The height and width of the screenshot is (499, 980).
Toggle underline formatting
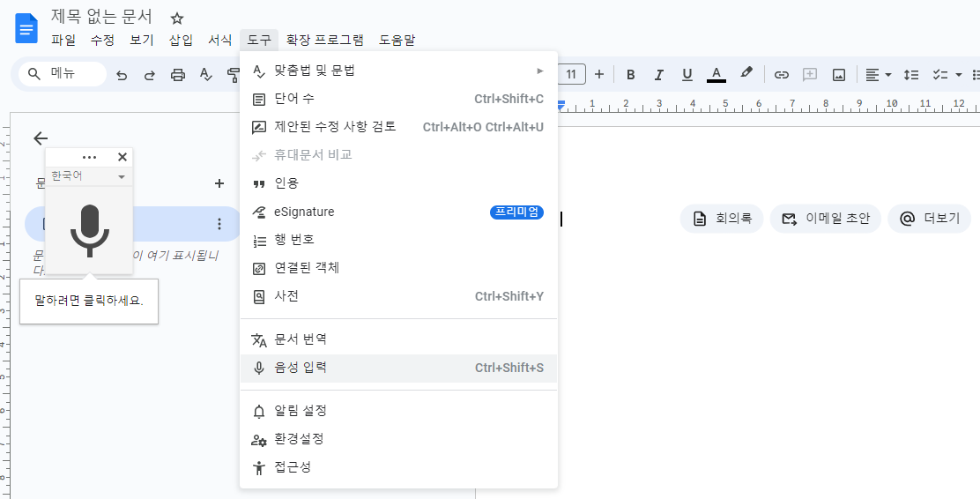pyautogui.click(x=687, y=75)
